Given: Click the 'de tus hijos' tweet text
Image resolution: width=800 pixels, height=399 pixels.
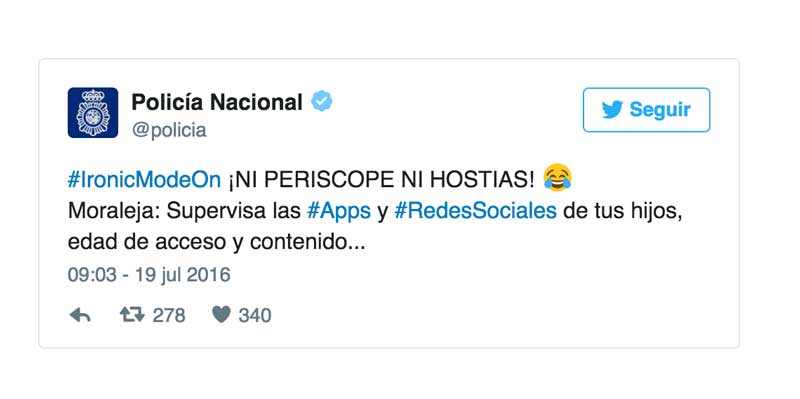Looking at the screenshot, I should 622,212.
